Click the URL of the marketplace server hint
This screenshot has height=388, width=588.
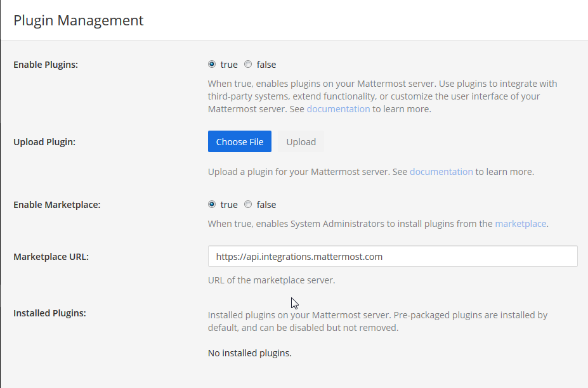(x=271, y=280)
